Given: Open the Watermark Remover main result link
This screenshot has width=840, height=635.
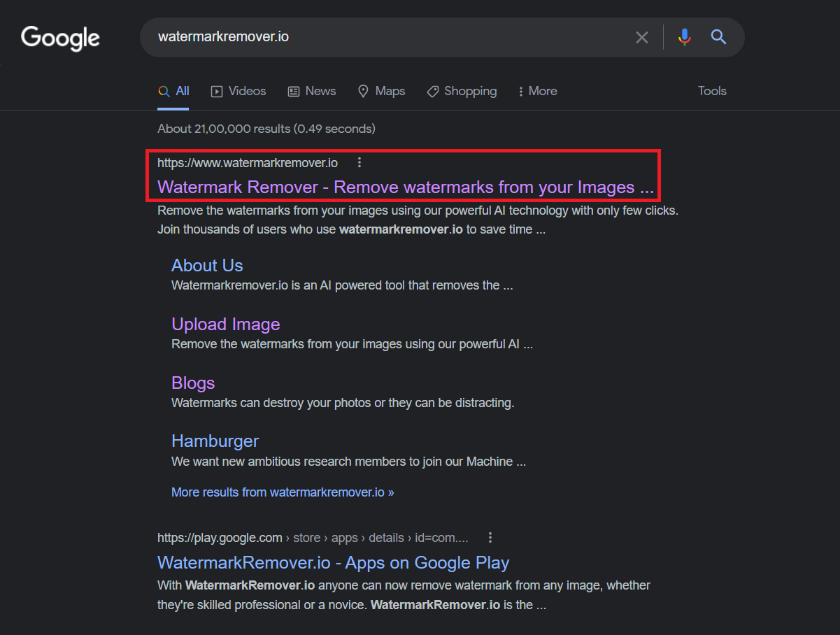Looking at the screenshot, I should (406, 187).
